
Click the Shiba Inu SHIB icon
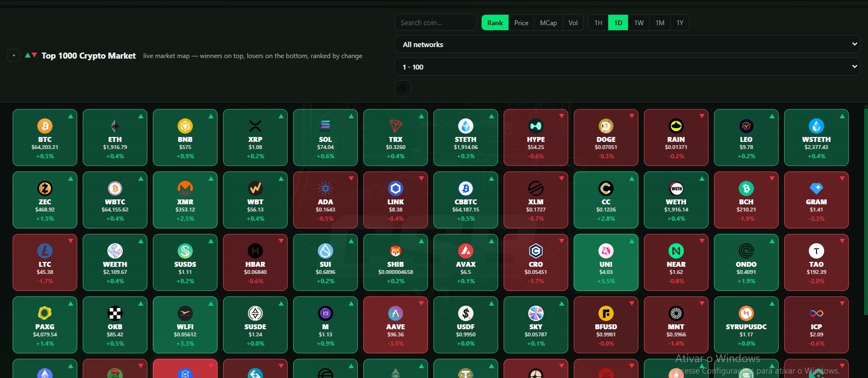tap(396, 251)
